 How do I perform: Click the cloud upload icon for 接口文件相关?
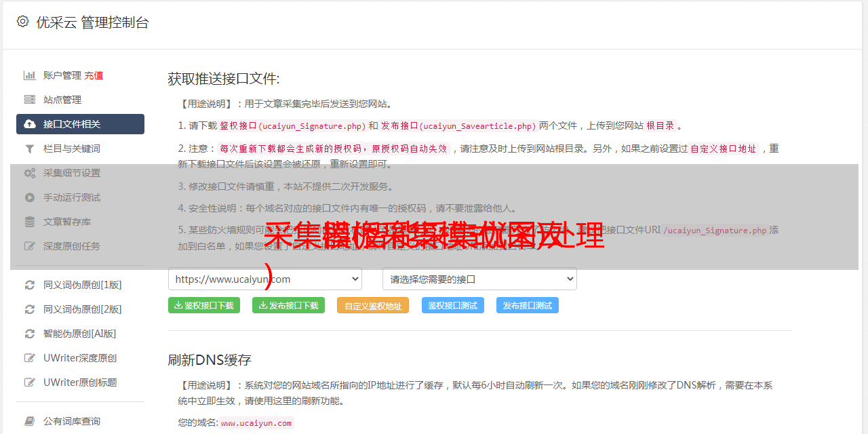[x=30, y=124]
